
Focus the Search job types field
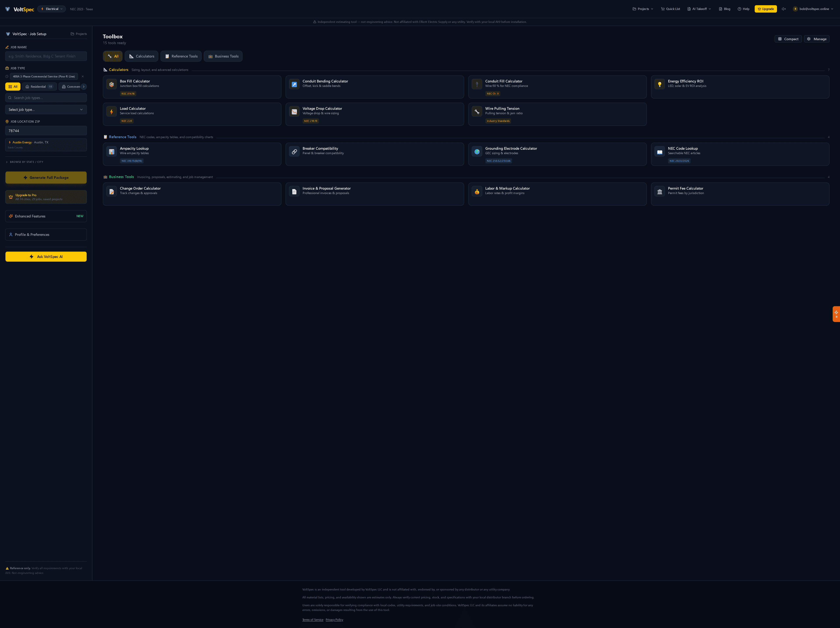tap(46, 98)
